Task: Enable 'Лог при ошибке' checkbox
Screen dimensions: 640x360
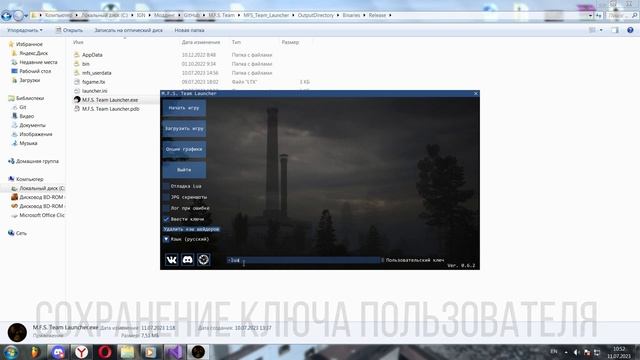Action: click(166, 208)
